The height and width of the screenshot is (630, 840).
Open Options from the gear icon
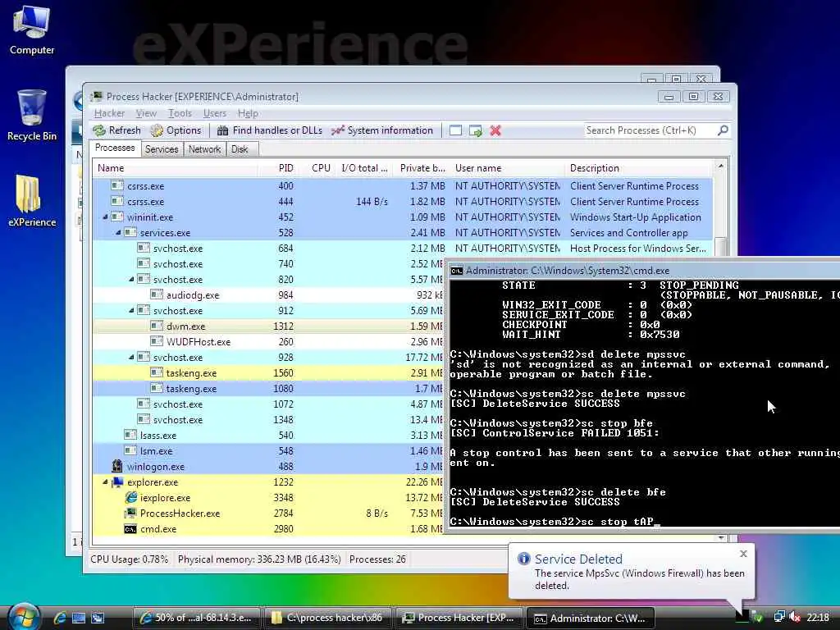[x=157, y=130]
